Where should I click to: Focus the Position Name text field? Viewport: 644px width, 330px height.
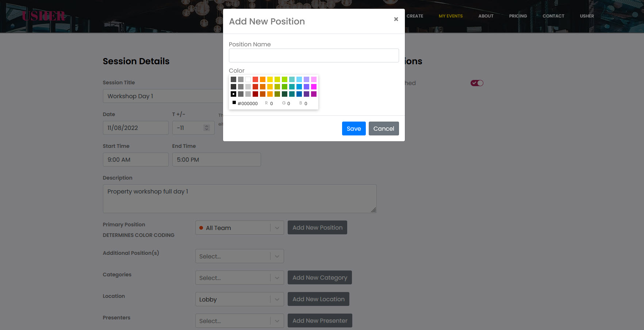click(314, 55)
